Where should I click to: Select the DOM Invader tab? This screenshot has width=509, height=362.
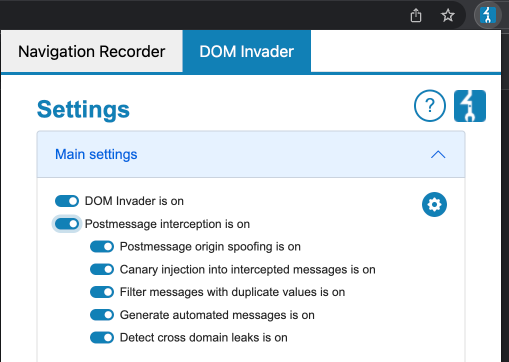click(x=247, y=51)
